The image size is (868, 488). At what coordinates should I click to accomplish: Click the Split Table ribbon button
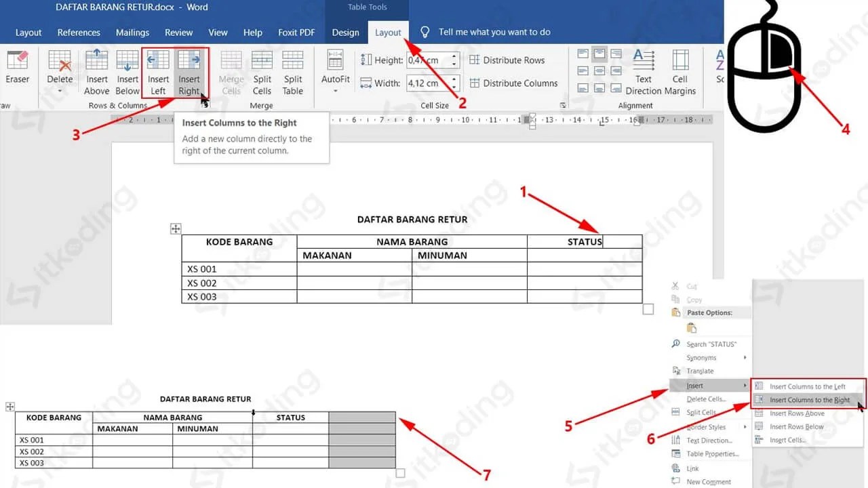pyautogui.click(x=293, y=73)
